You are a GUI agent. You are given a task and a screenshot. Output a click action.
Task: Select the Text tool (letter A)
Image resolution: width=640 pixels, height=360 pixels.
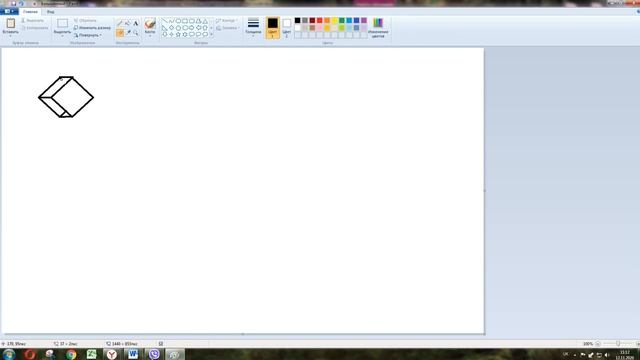tap(136, 23)
